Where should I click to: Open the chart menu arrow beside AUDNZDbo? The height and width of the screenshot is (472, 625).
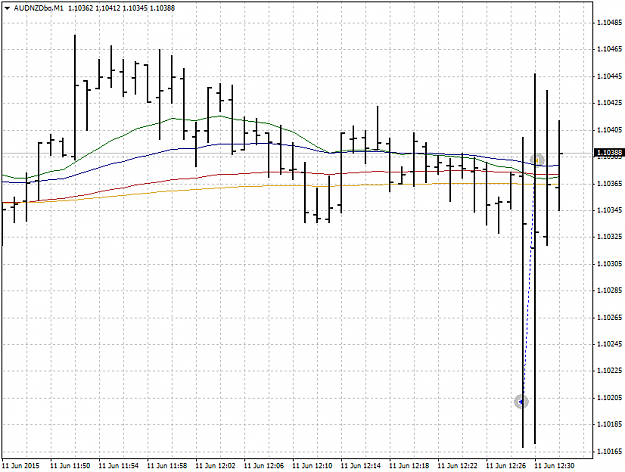[7, 8]
